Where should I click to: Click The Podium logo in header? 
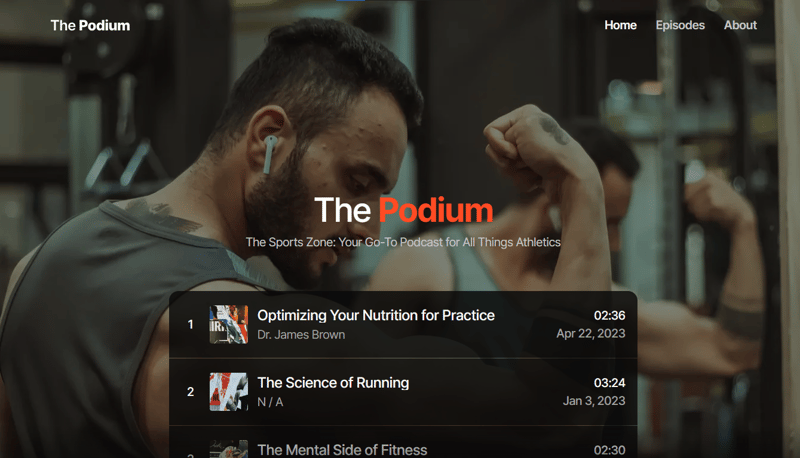tap(90, 25)
